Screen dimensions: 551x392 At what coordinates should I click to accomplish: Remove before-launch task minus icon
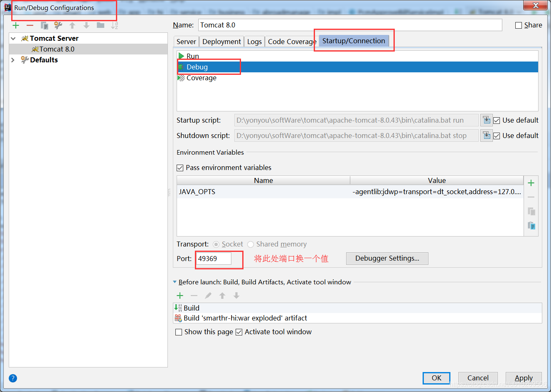(x=194, y=296)
